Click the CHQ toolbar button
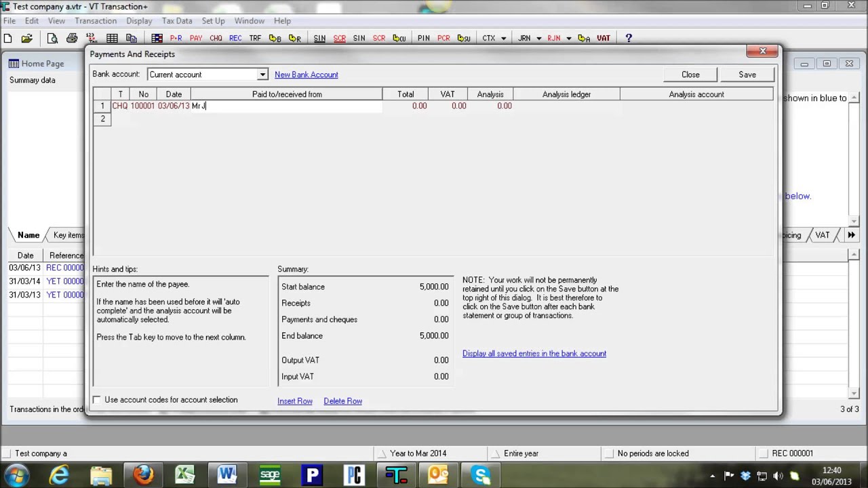 click(216, 39)
